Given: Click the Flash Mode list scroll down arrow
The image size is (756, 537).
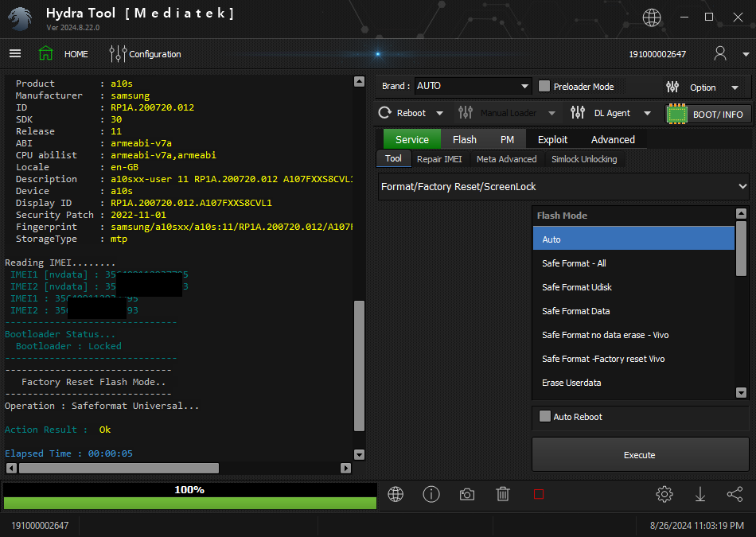Looking at the screenshot, I should (741, 392).
